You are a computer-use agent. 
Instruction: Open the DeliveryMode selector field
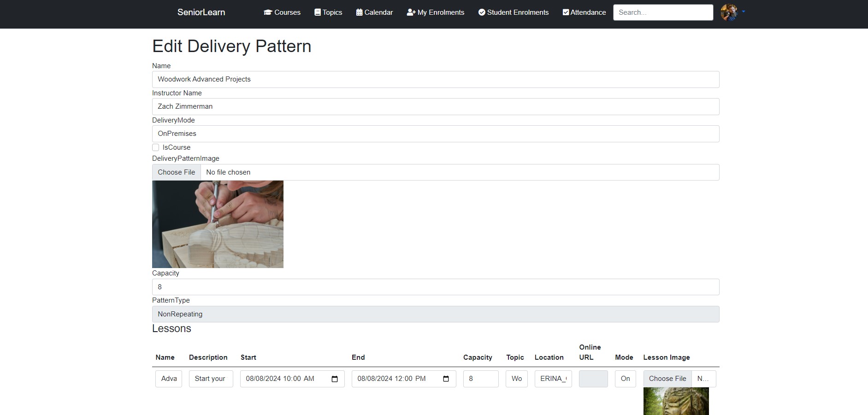pyautogui.click(x=435, y=134)
